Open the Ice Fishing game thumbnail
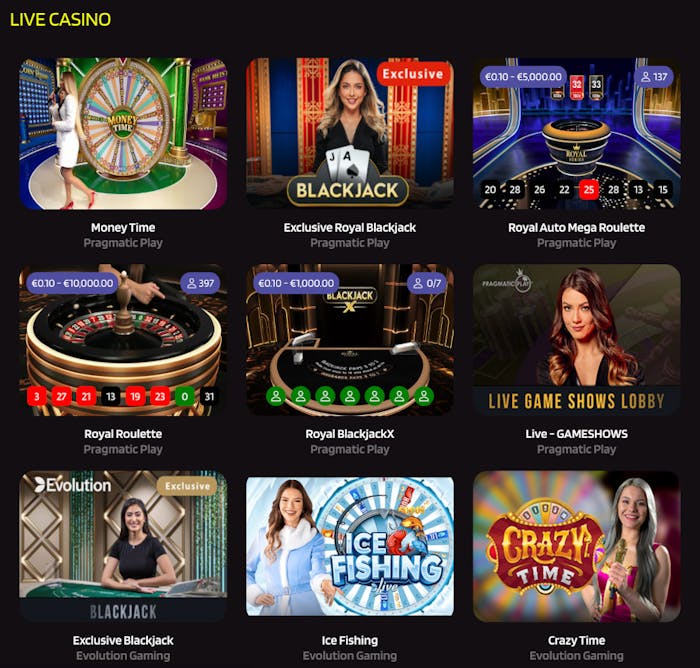This screenshot has height=668, width=700. click(350, 546)
